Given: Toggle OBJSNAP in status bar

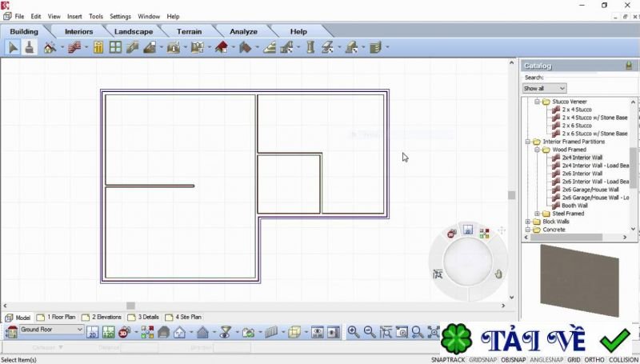Looking at the screenshot, I should click(513, 359).
